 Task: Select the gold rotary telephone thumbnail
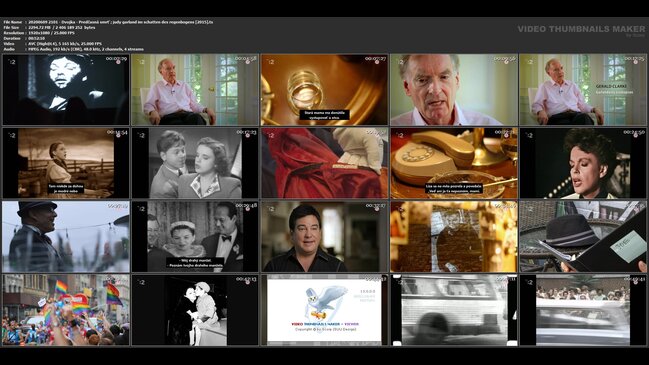454,163
